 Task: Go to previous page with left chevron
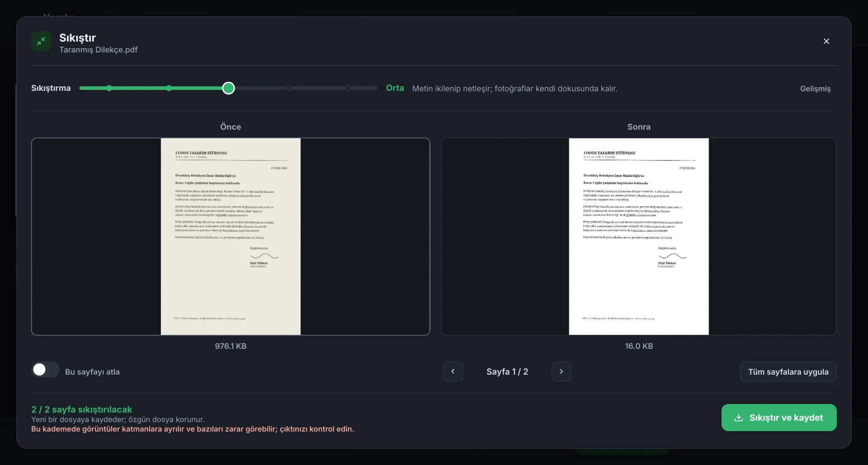point(453,371)
